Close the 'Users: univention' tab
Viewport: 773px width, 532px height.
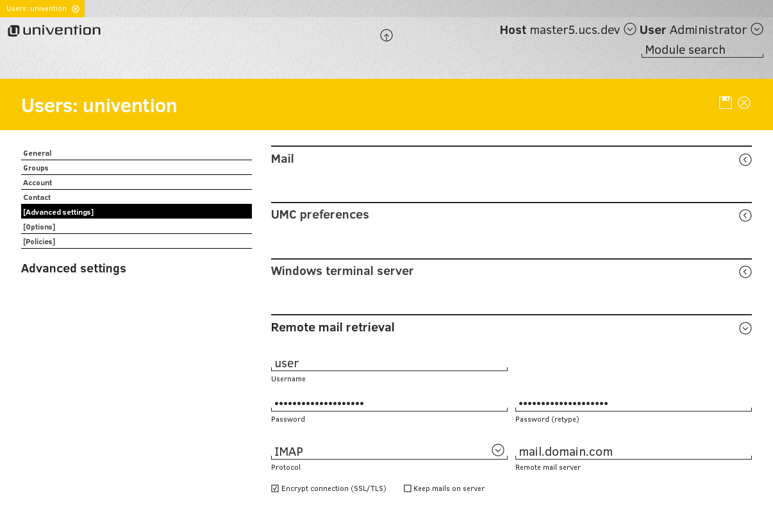click(76, 9)
